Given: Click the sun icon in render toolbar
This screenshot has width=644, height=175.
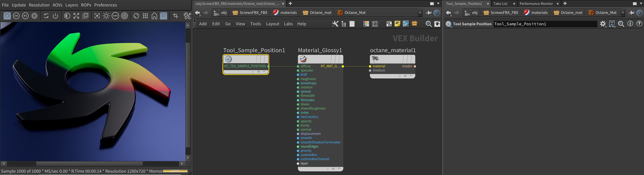Looking at the screenshot, I should coord(106,16).
